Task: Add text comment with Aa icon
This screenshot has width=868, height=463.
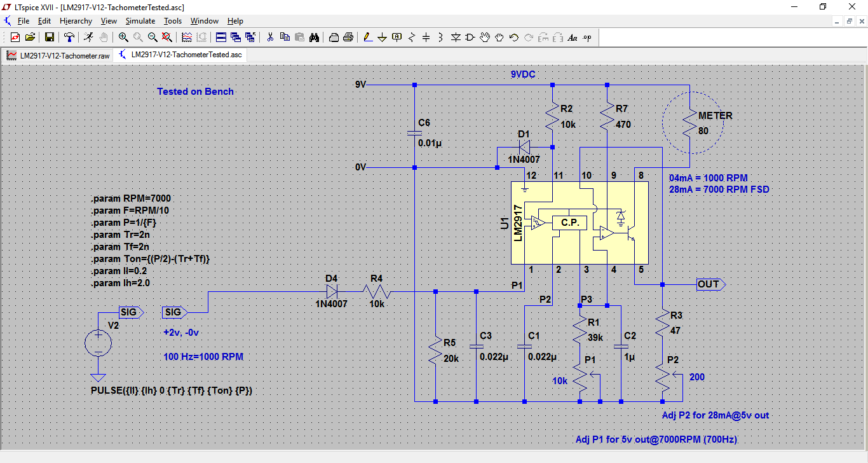Action: [x=572, y=38]
